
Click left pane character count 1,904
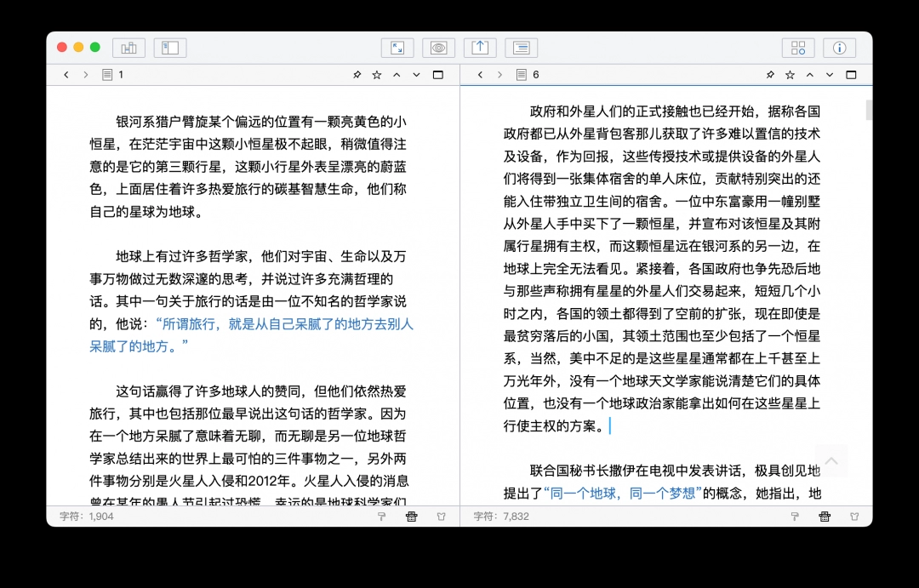pos(87,517)
